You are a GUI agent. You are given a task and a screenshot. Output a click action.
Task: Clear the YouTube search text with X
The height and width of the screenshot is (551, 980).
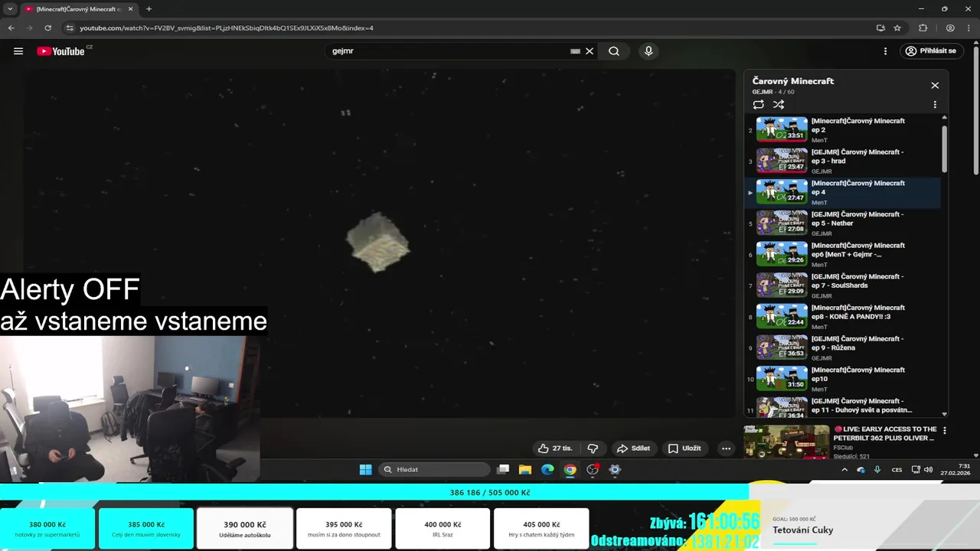click(590, 51)
